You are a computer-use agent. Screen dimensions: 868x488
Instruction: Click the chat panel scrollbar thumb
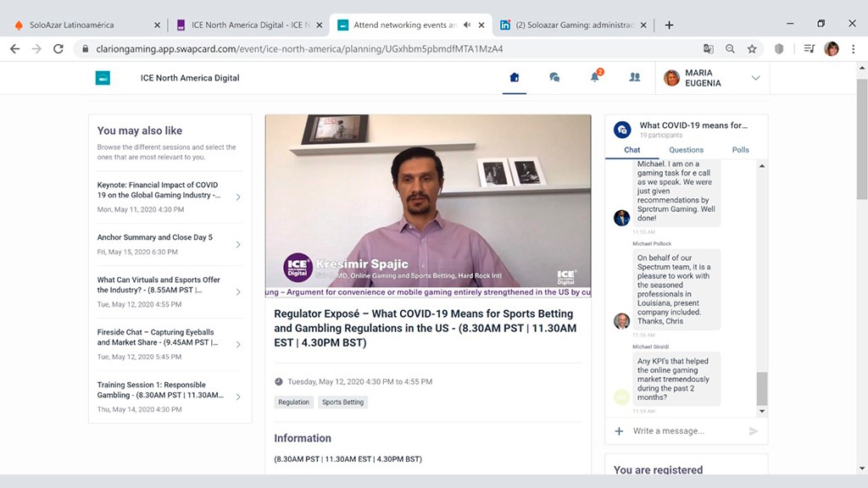[x=761, y=389]
